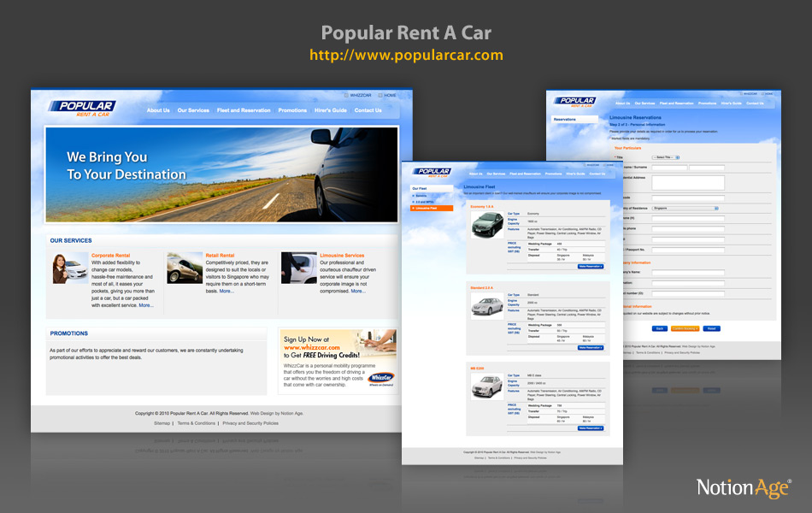Click the WhizzCar logo in the sign-up banner

[382, 378]
